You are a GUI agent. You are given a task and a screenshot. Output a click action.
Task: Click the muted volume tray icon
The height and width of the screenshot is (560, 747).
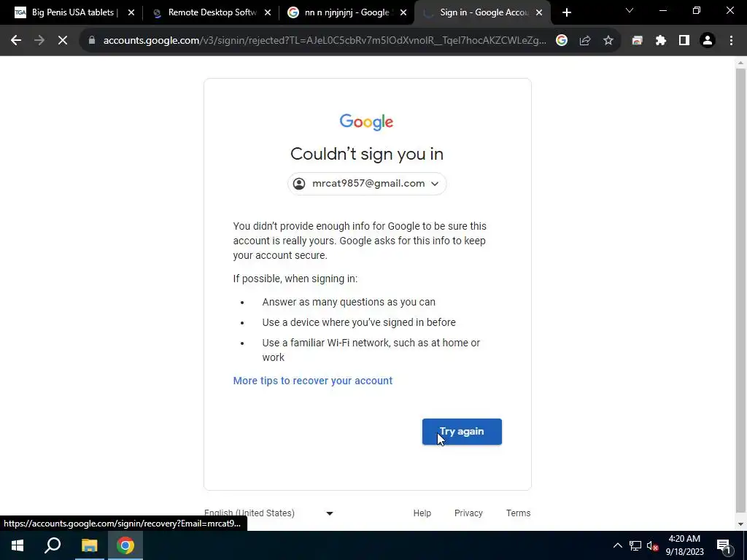[653, 545]
